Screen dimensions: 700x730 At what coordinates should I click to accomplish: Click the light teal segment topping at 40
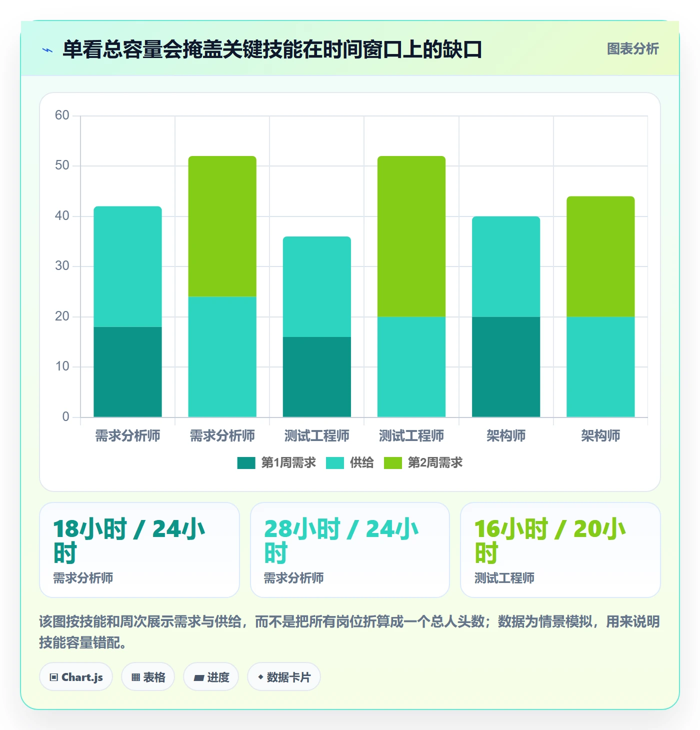coord(506,266)
